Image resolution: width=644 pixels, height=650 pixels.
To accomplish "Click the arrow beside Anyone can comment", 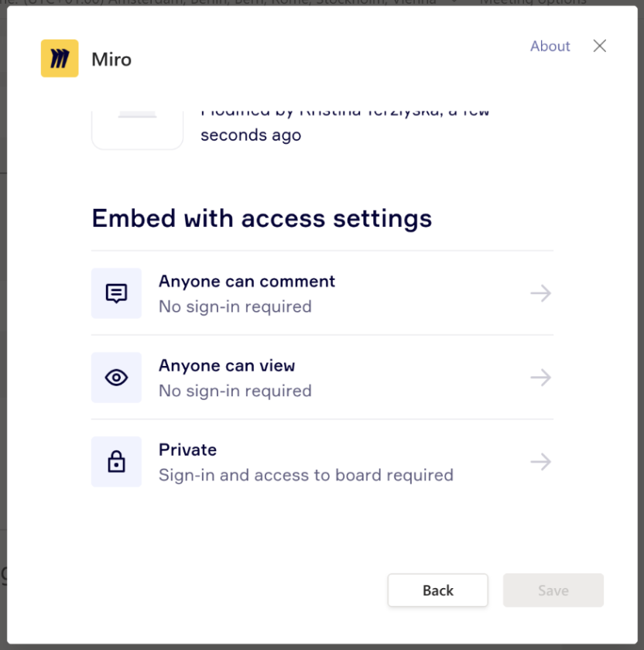I will 540,293.
